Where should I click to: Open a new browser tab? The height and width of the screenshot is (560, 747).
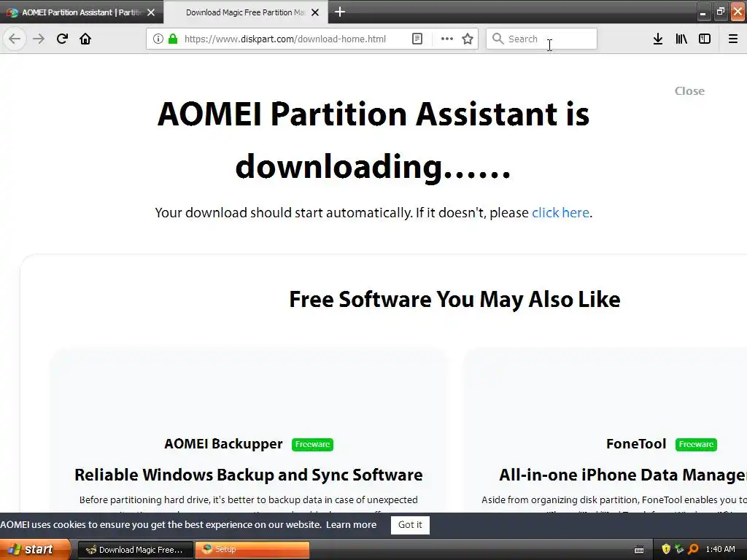(340, 12)
